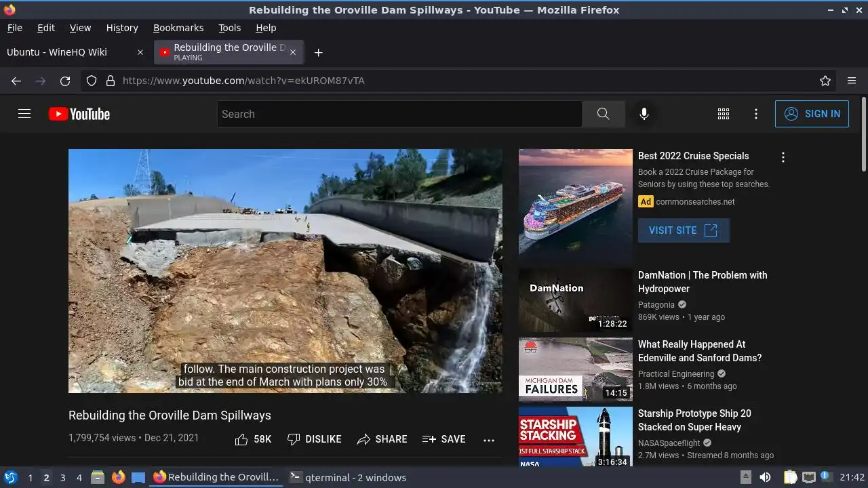Open the clock showing 21:42
Viewport: 868px width, 488px height.
tap(852, 477)
